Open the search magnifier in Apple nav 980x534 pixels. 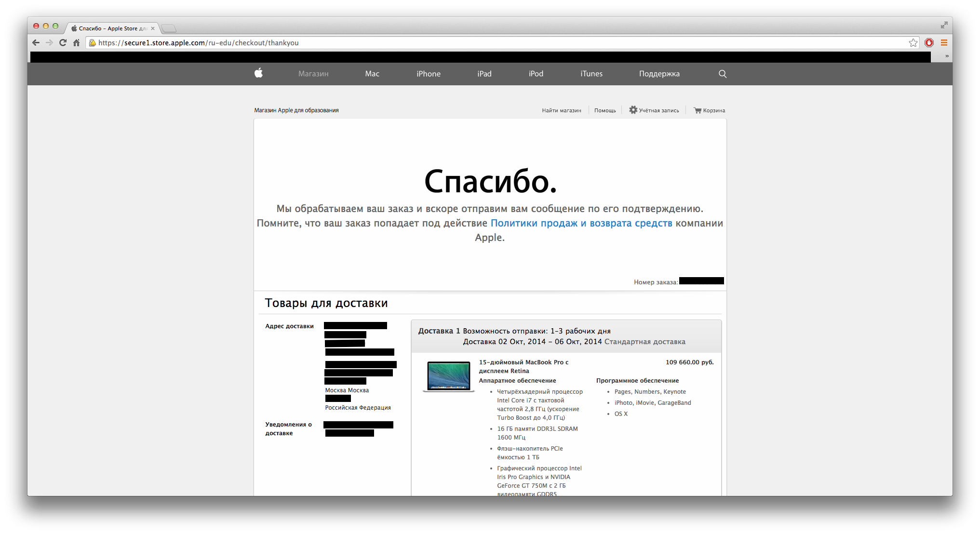[723, 74]
